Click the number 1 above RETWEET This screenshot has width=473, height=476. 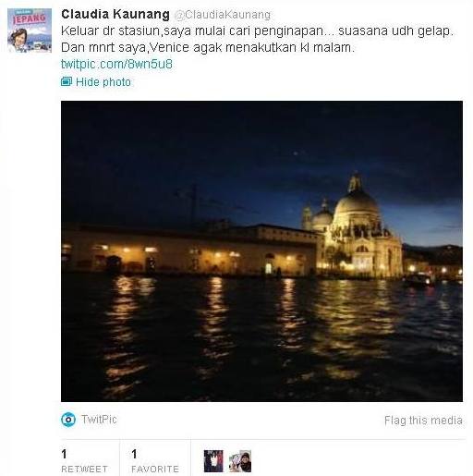(x=64, y=454)
